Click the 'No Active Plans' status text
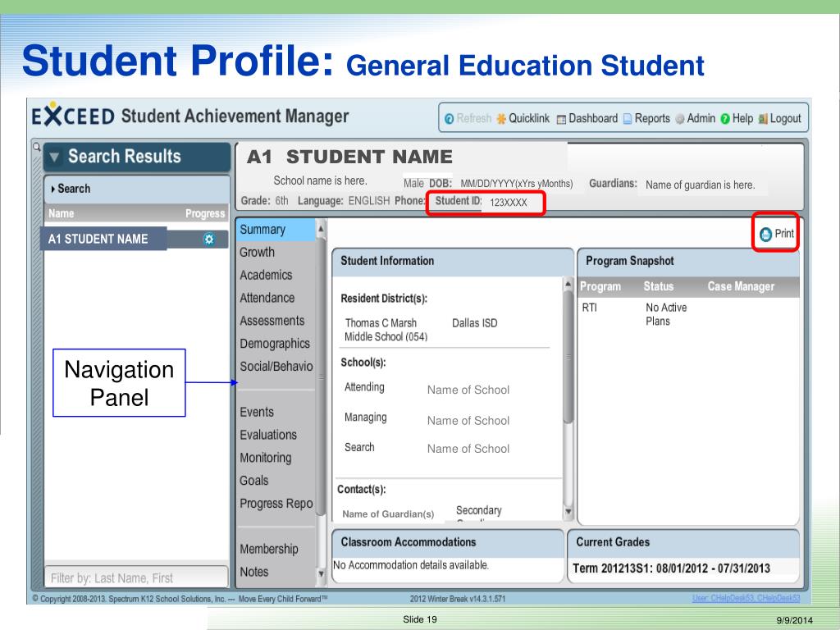This screenshot has width=840, height=630. (x=666, y=314)
